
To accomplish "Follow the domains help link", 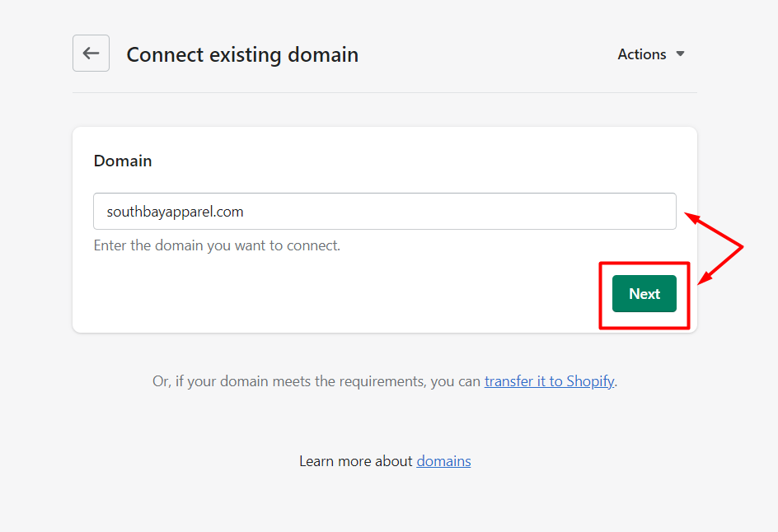I will pos(443,461).
